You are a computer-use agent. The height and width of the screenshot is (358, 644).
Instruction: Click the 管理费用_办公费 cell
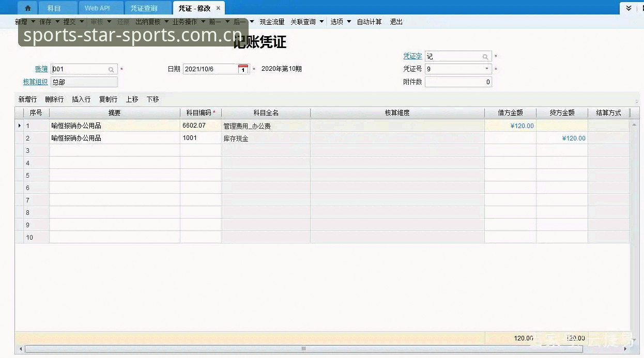tap(266, 126)
